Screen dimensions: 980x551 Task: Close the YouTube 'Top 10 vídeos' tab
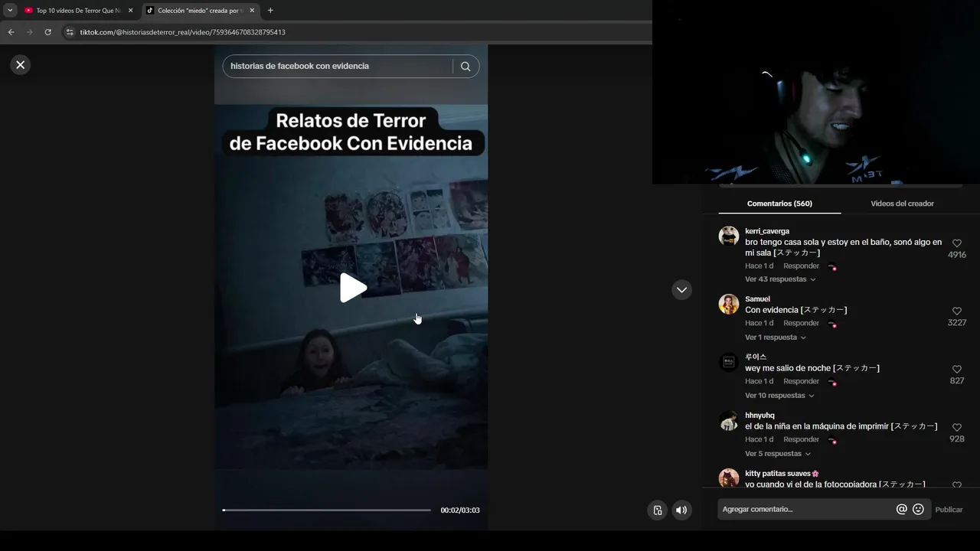130,11
